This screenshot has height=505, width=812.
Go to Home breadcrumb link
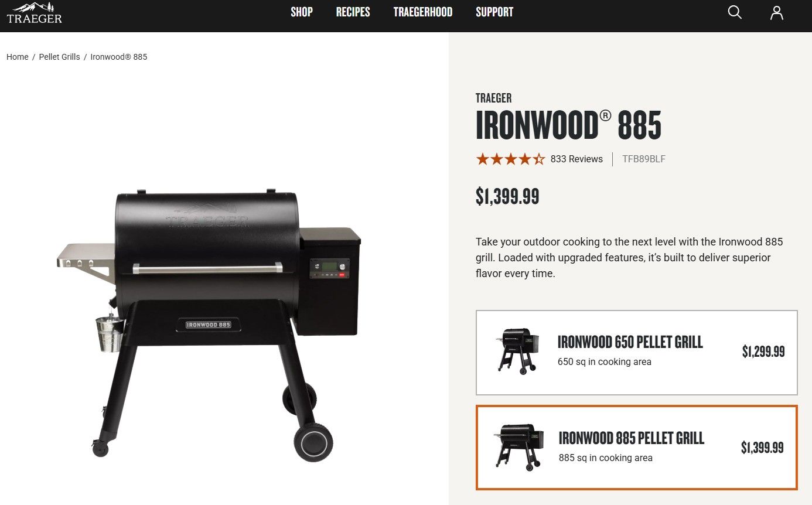pos(18,57)
